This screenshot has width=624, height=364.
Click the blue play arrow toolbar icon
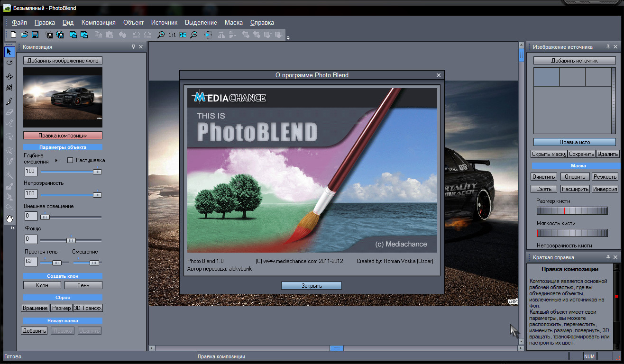(207, 35)
